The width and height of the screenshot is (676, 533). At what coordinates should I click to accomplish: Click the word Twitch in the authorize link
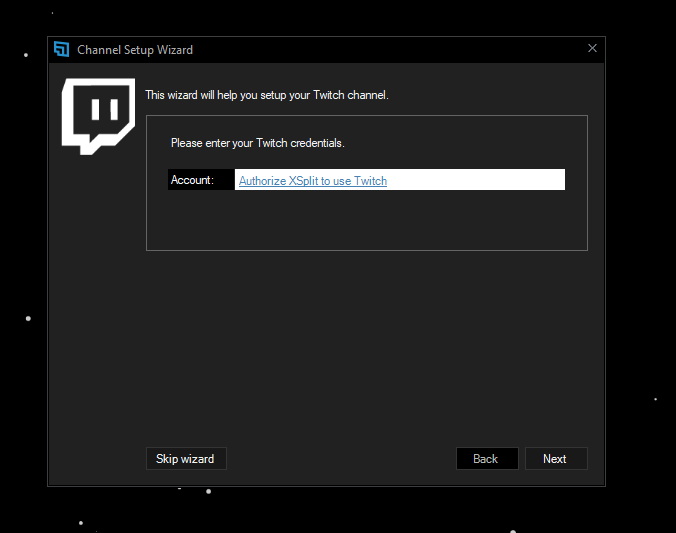[x=370, y=181]
